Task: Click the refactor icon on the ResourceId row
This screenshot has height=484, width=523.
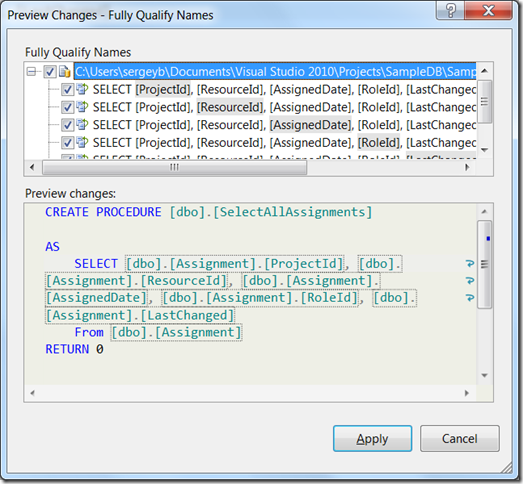Action: coord(82,107)
